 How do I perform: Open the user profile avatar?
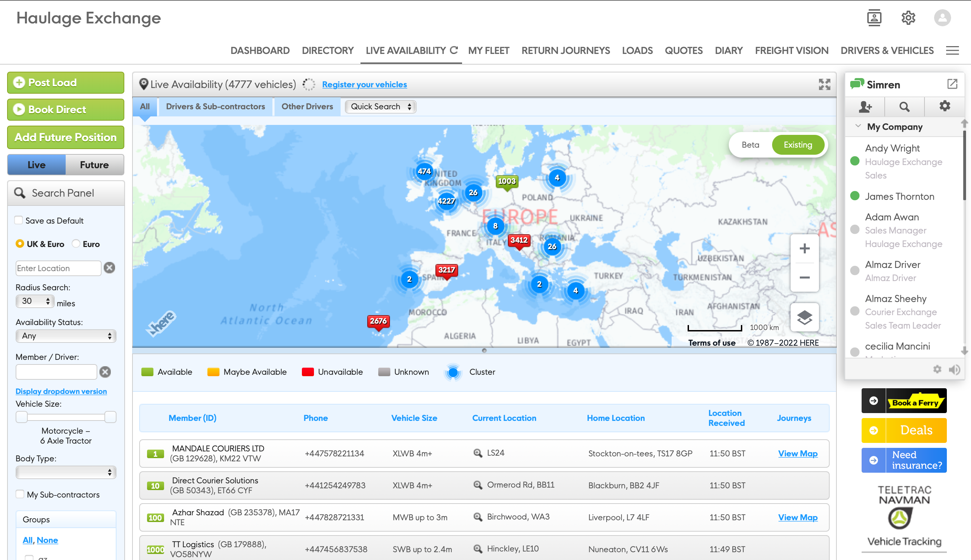pyautogui.click(x=942, y=18)
